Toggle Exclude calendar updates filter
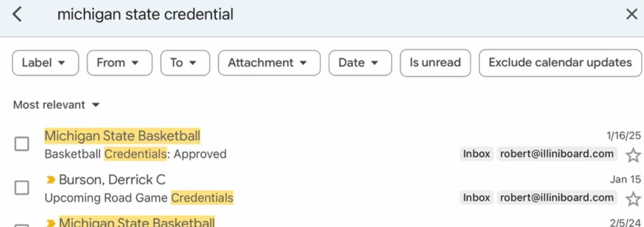This screenshot has width=644, height=227. (560, 63)
